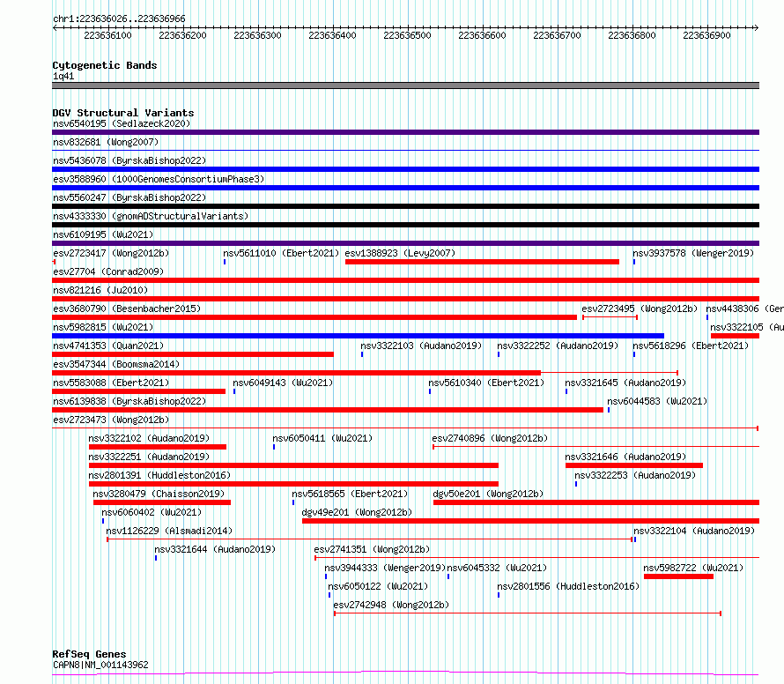
Task: Click the red esv1388923 (Levy2007) bar
Action: 482,262
